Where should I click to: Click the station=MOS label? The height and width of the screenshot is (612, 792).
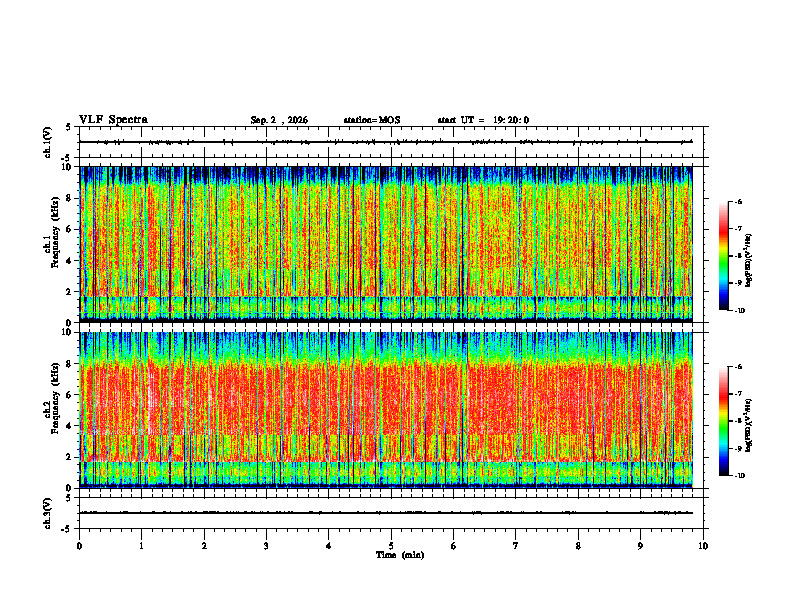[372, 120]
